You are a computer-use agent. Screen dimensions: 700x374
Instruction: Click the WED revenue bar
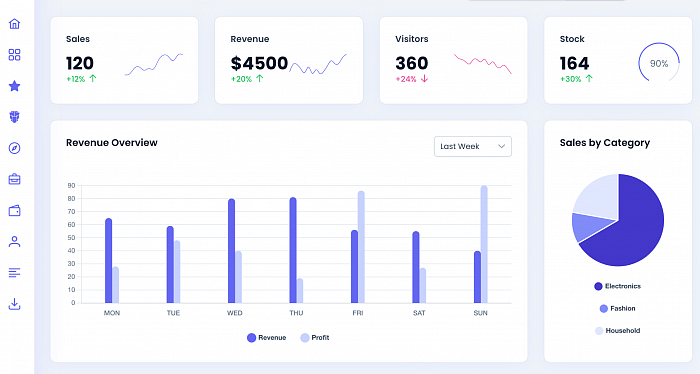[231, 251]
